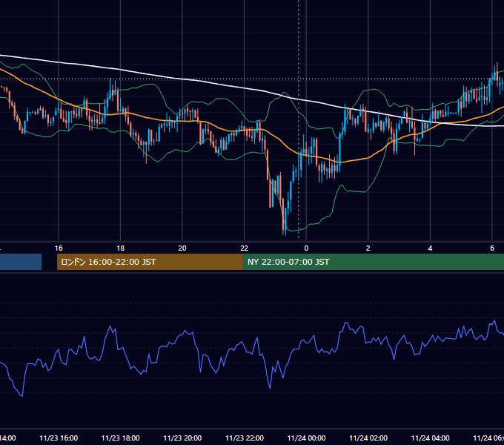
Task: Select the NY 22:00-07:00 JST session bar
Action: [x=373, y=262]
